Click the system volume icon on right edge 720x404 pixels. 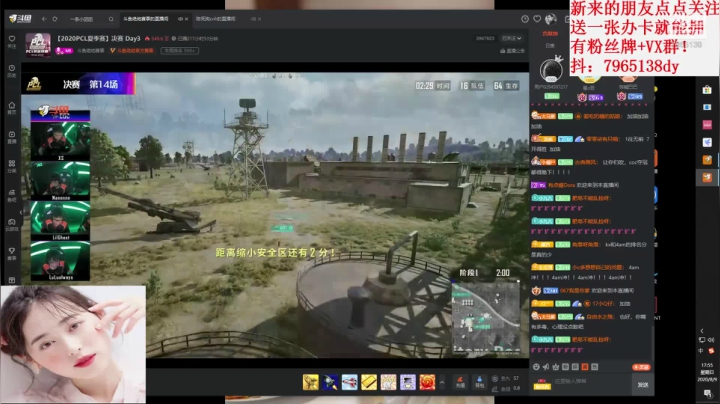click(x=711, y=340)
